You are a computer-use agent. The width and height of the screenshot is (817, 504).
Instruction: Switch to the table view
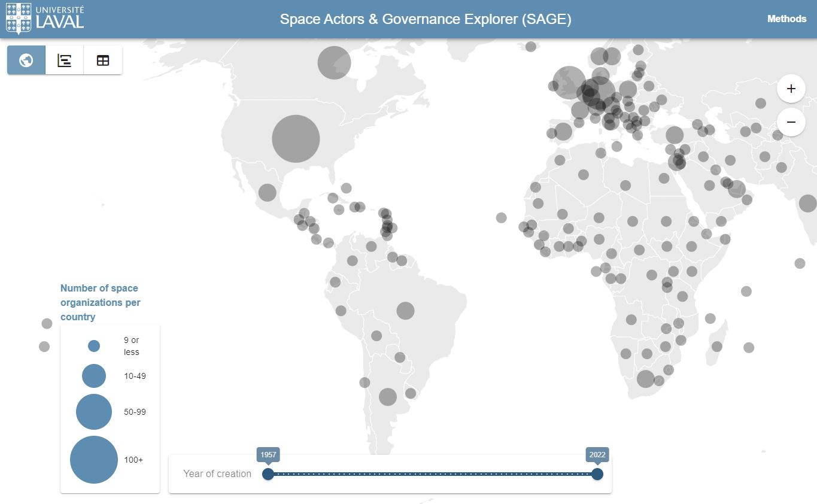coord(103,60)
